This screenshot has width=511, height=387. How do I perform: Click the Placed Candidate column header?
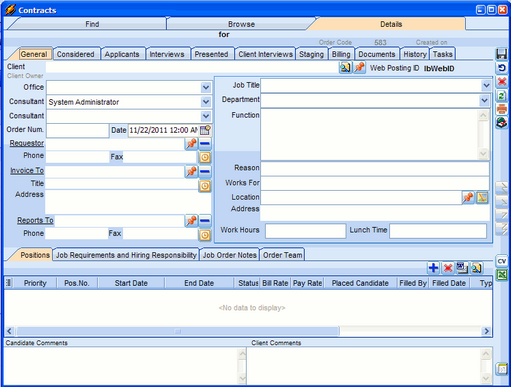[360, 283]
